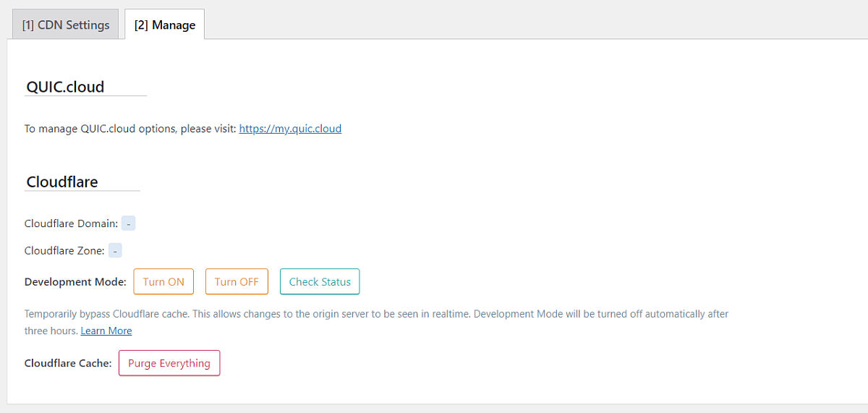This screenshot has height=413, width=868.
Task: Switch to the CDN Settings tab
Action: point(66,25)
